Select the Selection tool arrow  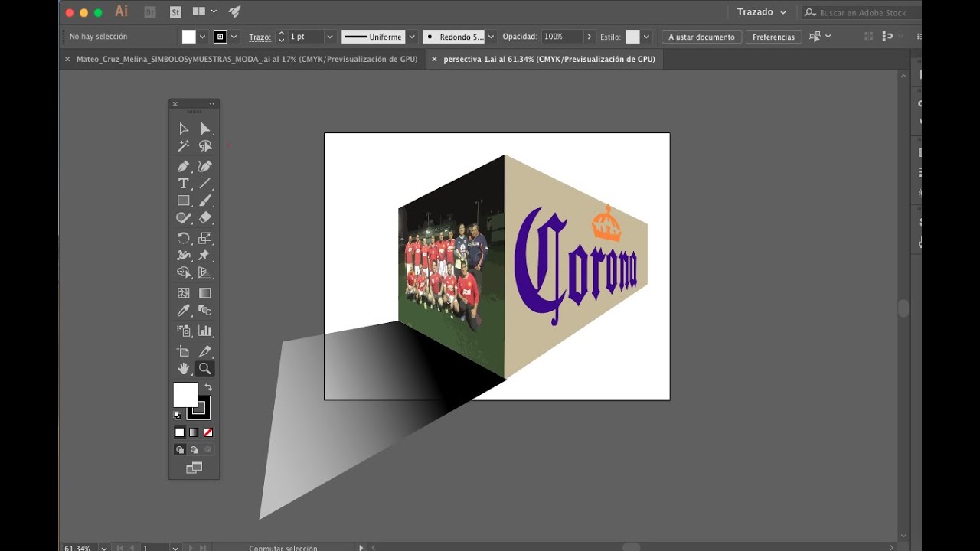point(184,129)
